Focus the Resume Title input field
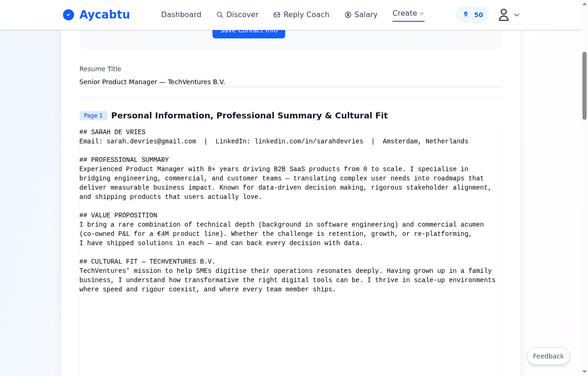The width and height of the screenshot is (588, 376). coord(290,82)
